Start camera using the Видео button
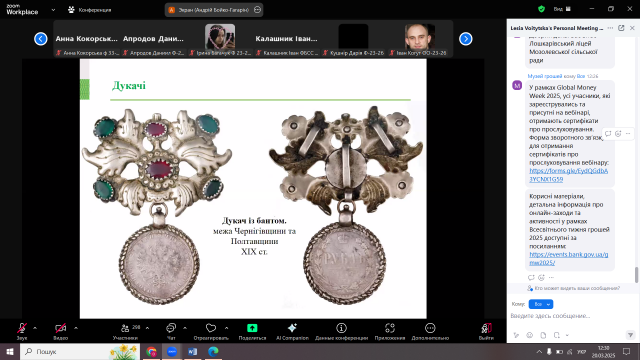 (60, 331)
